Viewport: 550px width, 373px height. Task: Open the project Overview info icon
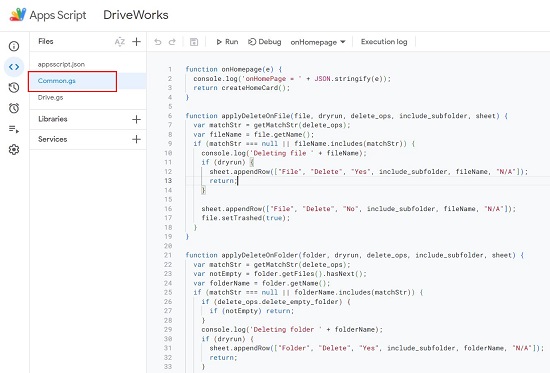(x=14, y=46)
